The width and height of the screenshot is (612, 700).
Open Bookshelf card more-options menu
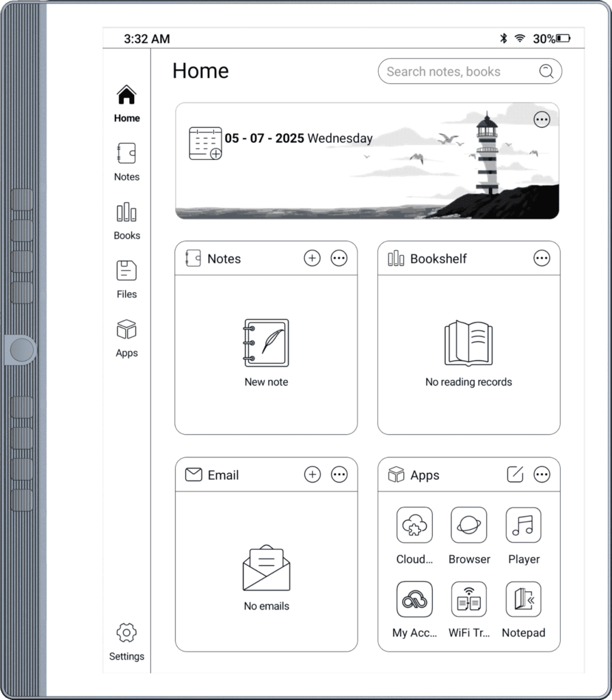[542, 258]
